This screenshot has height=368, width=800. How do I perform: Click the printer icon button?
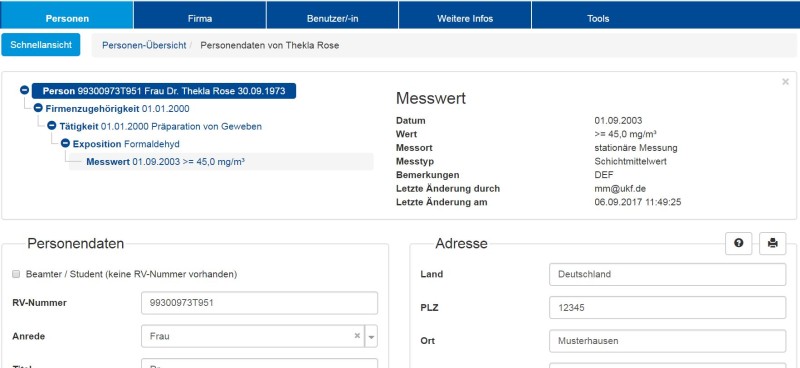772,243
